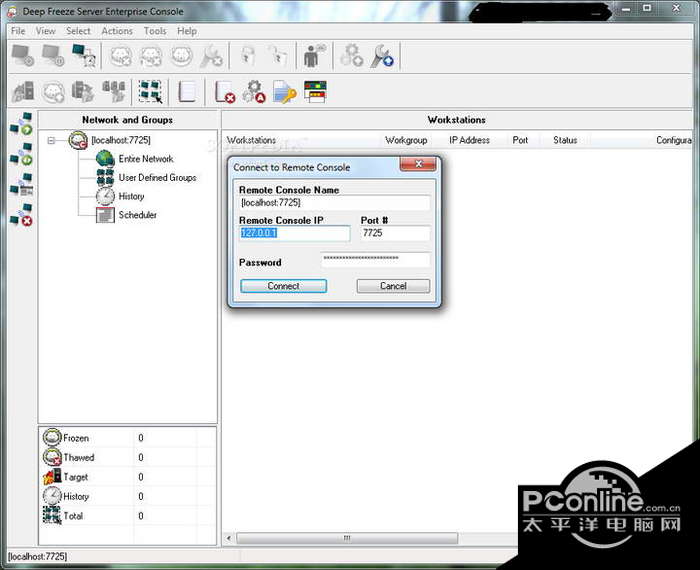Screen dimensions: 700x570
Task: Click the plain bear face toolbar icon
Action: [182, 56]
